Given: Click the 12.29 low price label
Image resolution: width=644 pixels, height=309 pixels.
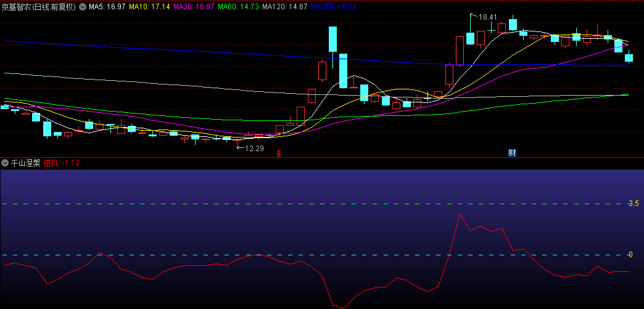Looking at the screenshot, I should [254, 149].
